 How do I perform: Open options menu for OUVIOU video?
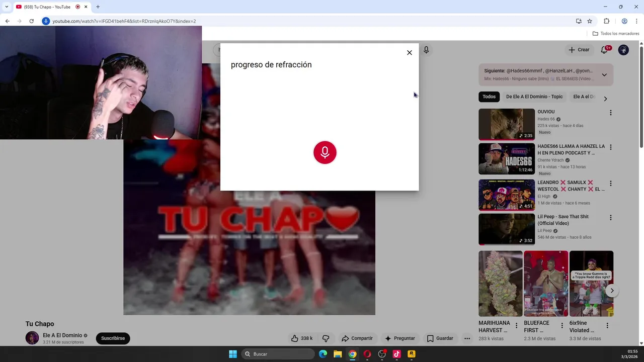[x=611, y=113]
